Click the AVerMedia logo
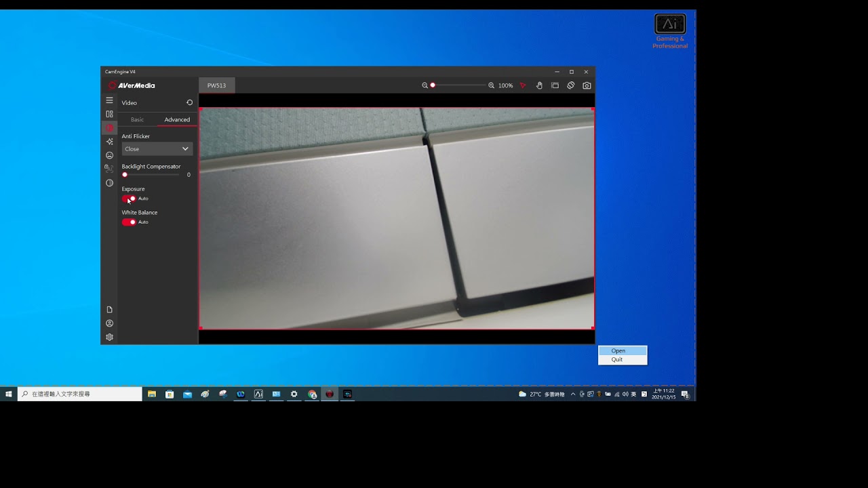Image resolution: width=868 pixels, height=488 pixels. [x=132, y=85]
